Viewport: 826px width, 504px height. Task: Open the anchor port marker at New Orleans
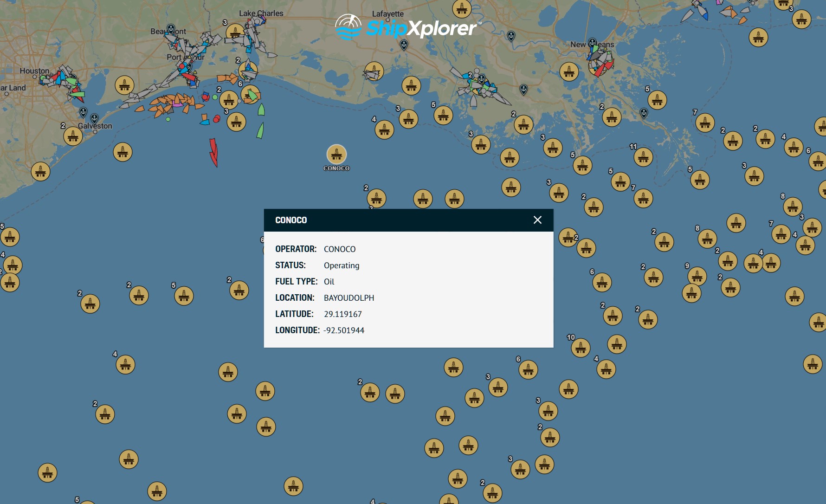pyautogui.click(x=592, y=43)
